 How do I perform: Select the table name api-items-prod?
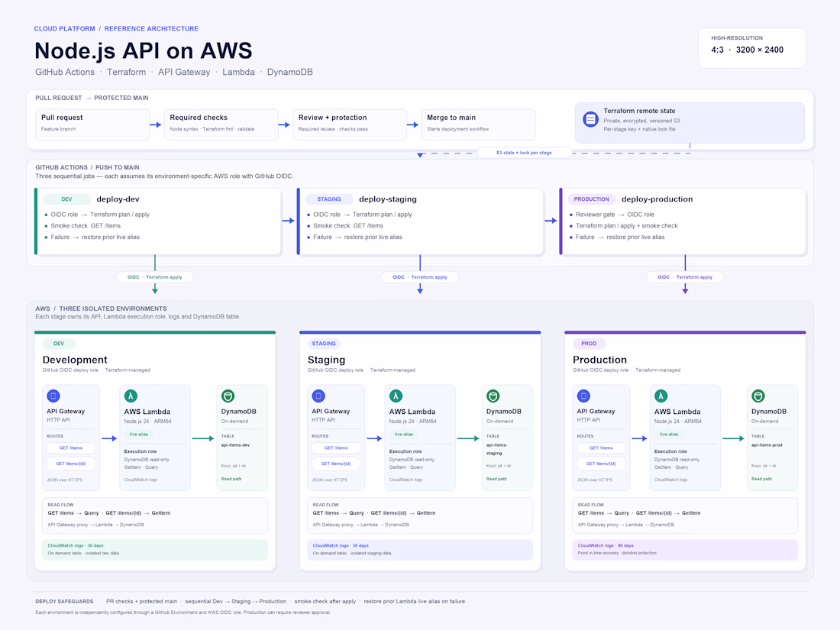click(767, 445)
